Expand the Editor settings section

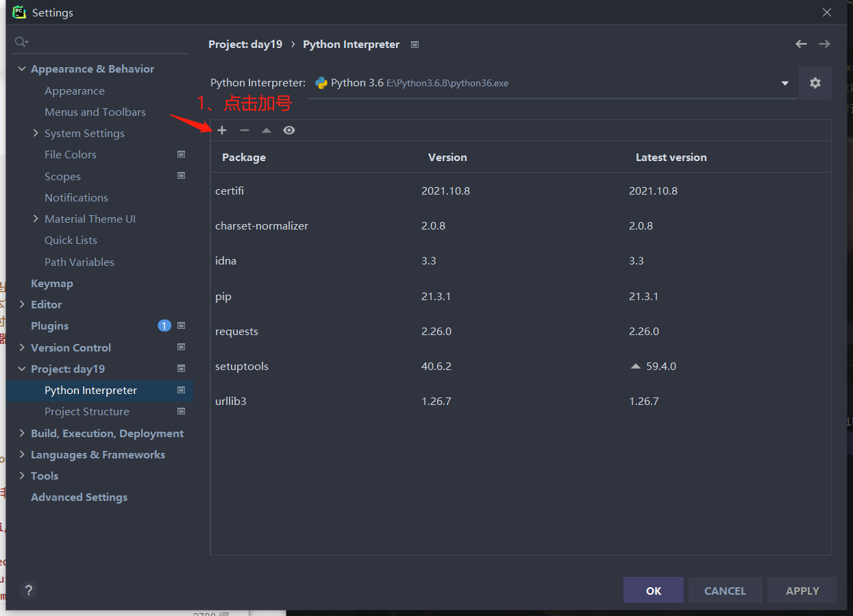click(22, 304)
